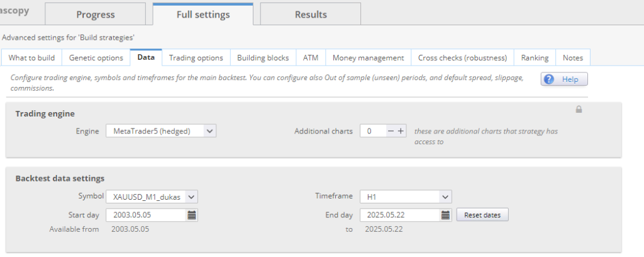Click the Start day date field
644x257 pixels.
(x=146, y=215)
